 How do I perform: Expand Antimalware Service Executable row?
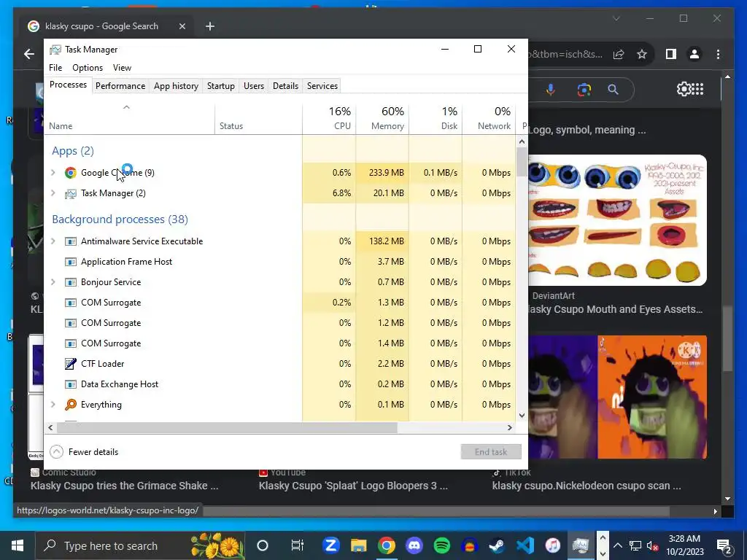(x=53, y=241)
